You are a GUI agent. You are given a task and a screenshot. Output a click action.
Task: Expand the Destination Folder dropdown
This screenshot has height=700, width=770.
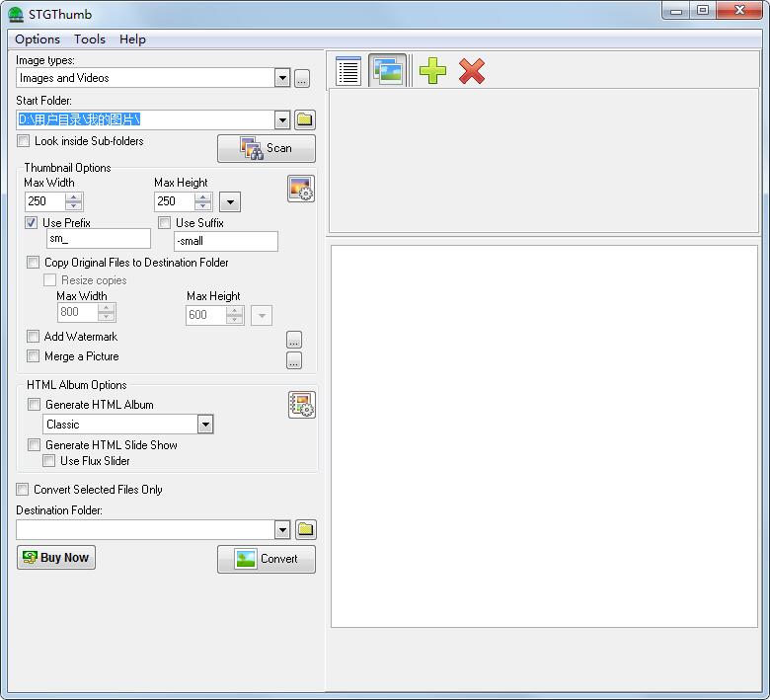(282, 530)
